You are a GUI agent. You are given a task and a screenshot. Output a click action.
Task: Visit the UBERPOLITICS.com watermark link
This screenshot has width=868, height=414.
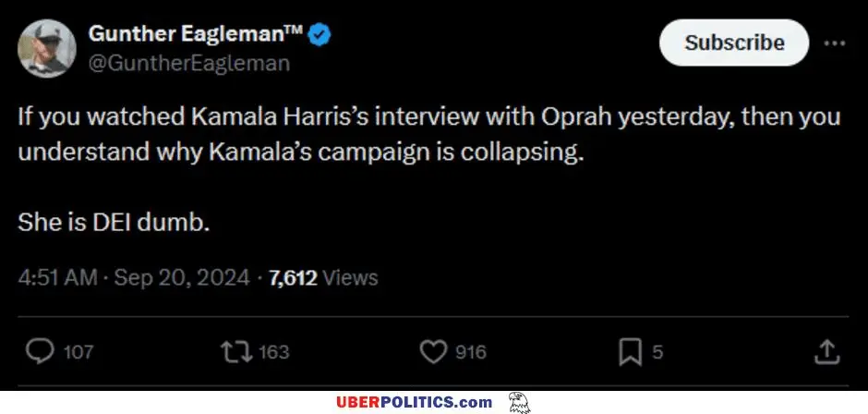[x=413, y=402]
